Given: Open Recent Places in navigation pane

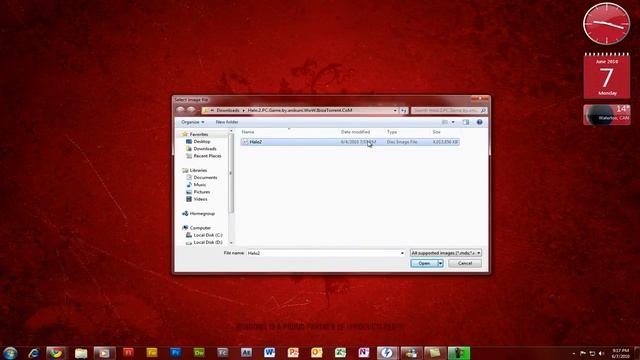Looking at the screenshot, I should point(207,156).
